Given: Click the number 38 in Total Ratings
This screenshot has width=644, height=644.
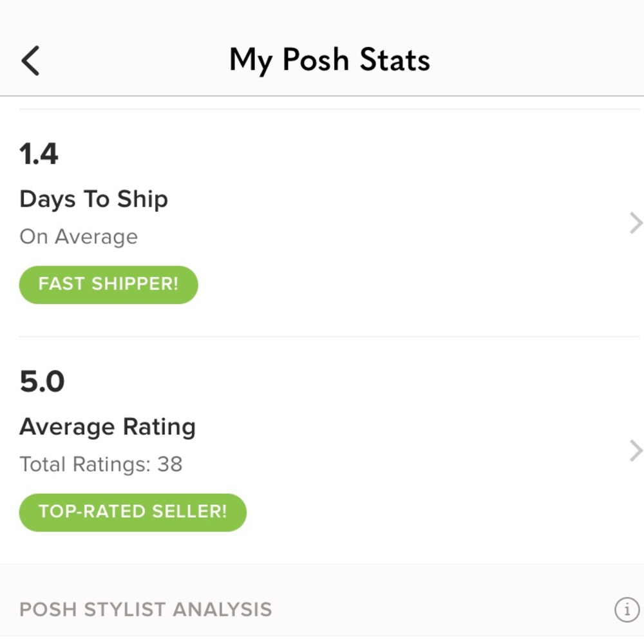Looking at the screenshot, I should [169, 464].
